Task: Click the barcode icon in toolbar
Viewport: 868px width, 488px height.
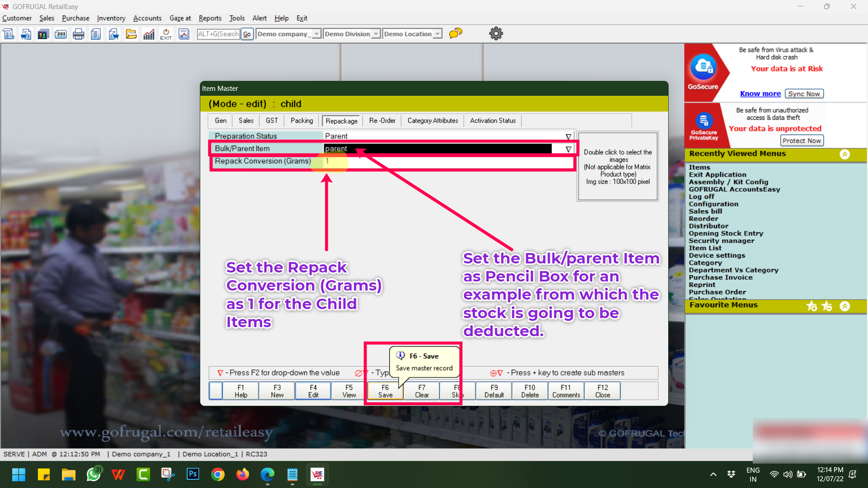Action: click(61, 34)
